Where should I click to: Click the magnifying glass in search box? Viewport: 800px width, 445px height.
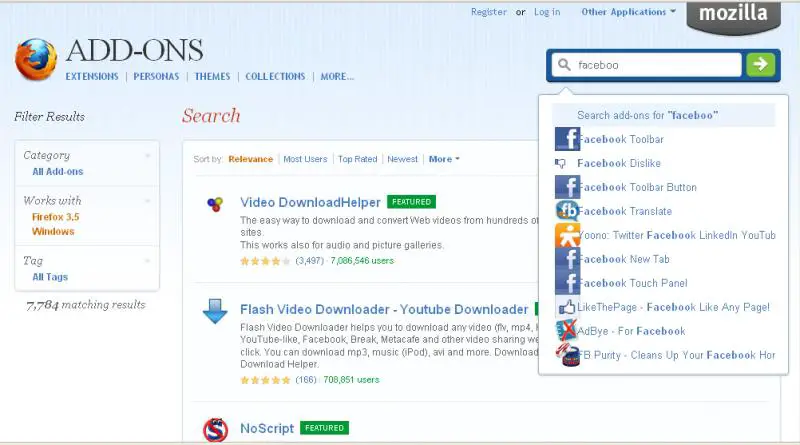pos(564,65)
